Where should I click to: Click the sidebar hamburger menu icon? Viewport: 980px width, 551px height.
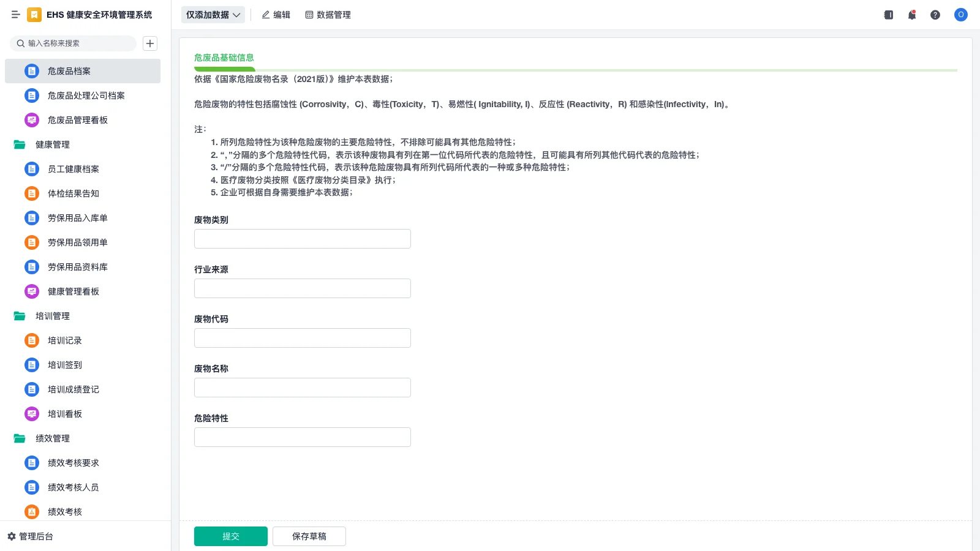click(x=15, y=15)
